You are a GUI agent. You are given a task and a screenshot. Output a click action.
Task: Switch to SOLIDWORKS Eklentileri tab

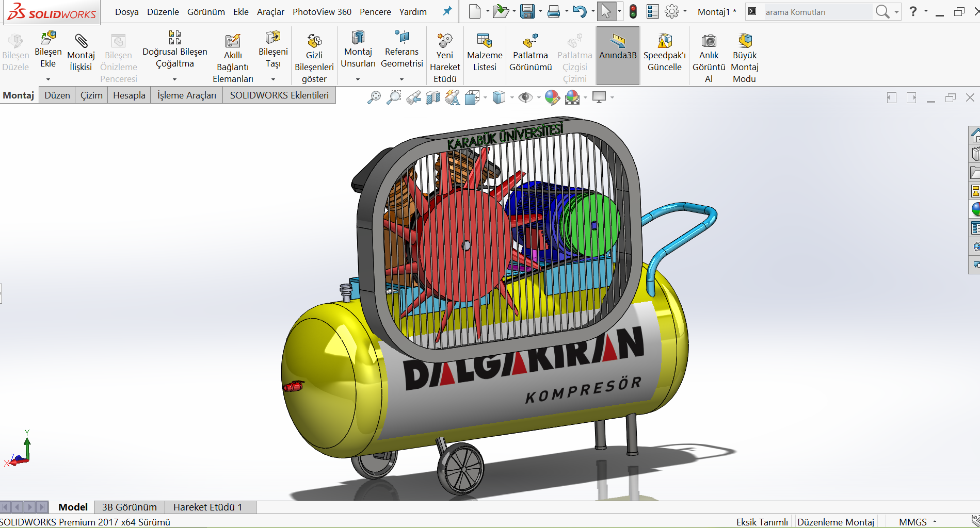[x=279, y=95]
